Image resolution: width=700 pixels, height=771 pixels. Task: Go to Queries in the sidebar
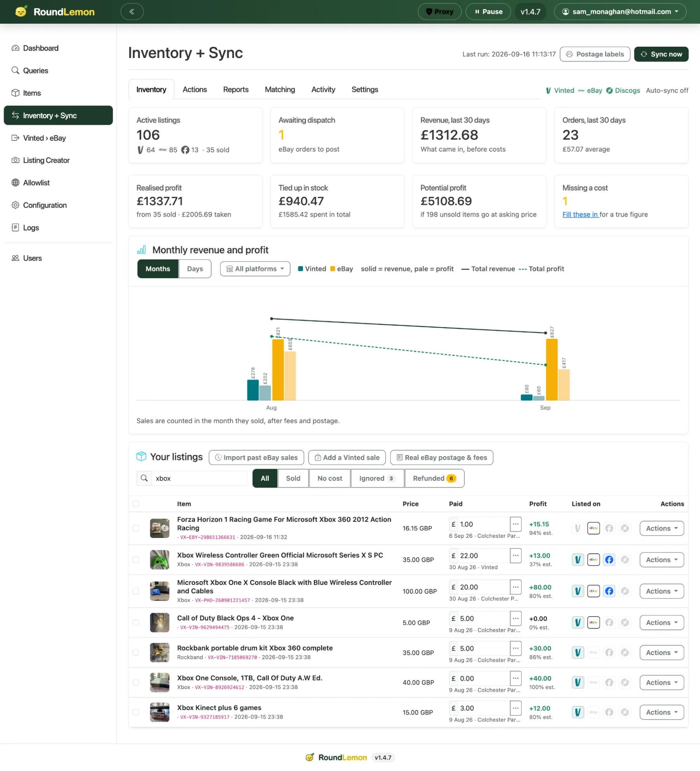pos(58,70)
